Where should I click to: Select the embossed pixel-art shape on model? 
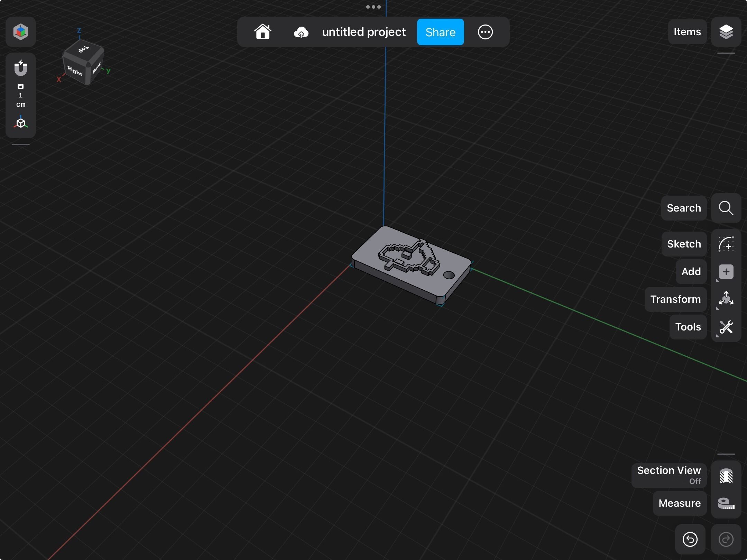pyautogui.click(x=410, y=256)
